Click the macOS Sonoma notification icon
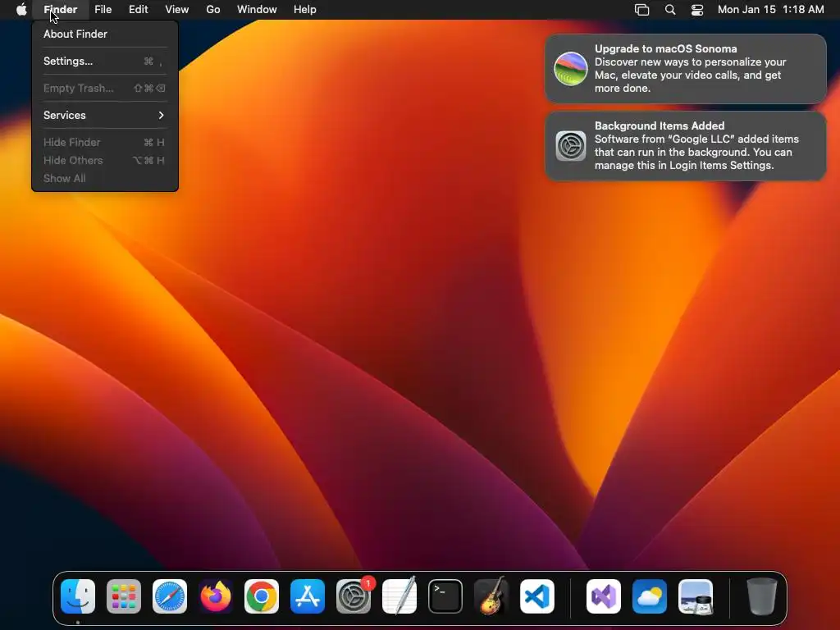The image size is (840, 630). (x=571, y=69)
